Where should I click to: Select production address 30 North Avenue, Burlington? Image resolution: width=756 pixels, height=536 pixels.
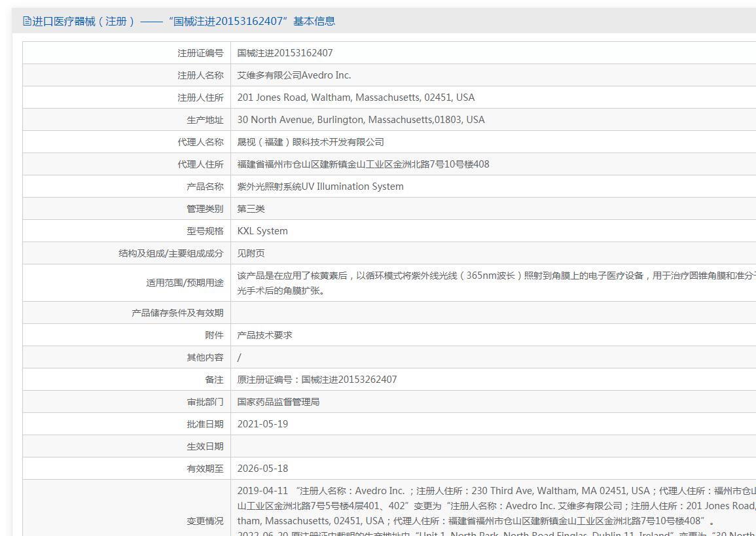(x=361, y=120)
